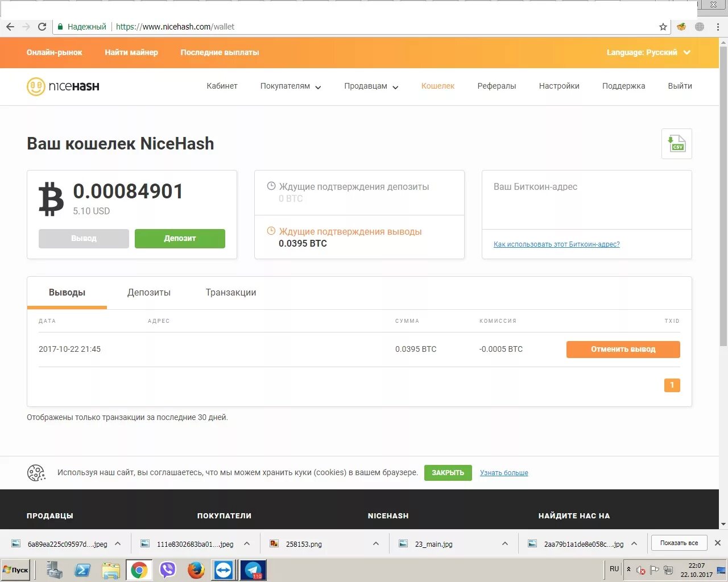
Task: Open the Рефералы menu item
Action: click(x=497, y=86)
